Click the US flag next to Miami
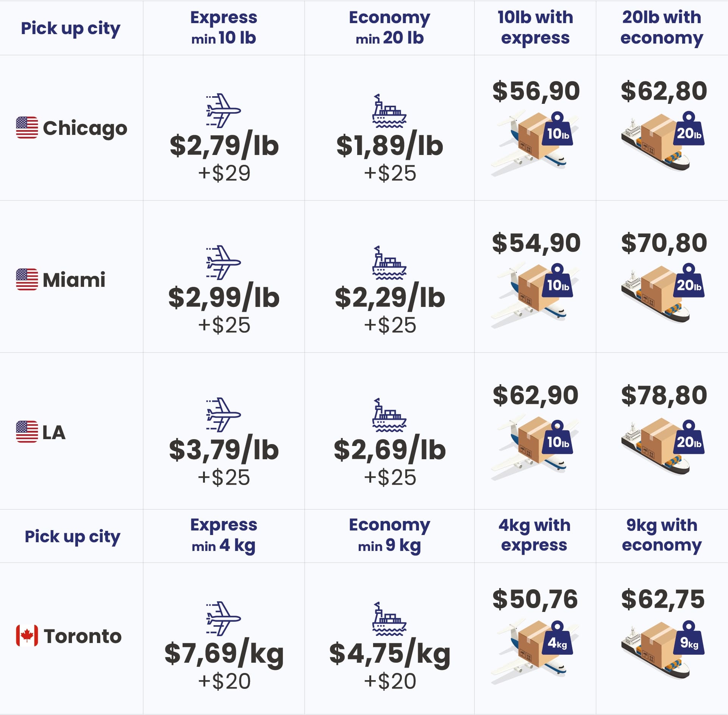 click(x=27, y=279)
